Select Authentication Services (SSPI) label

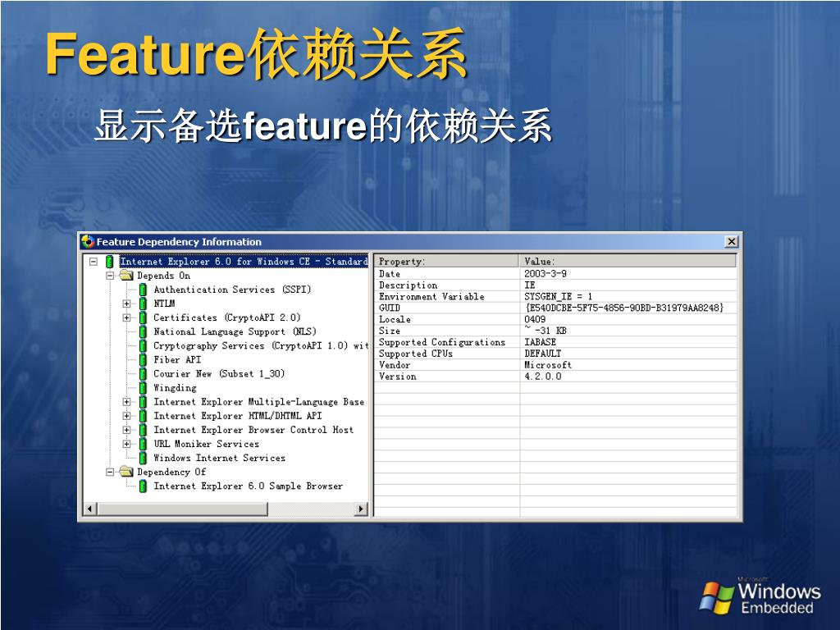pos(232,290)
